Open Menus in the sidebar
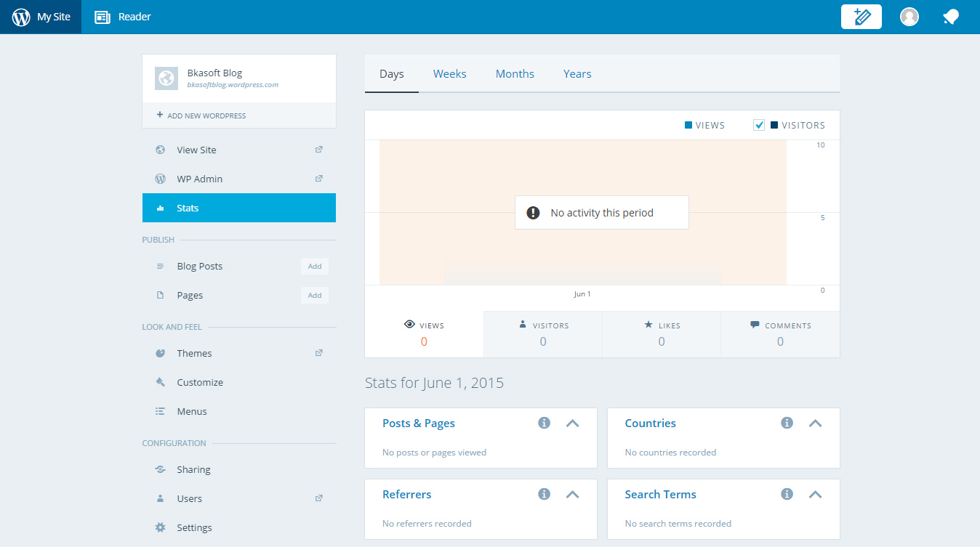 point(239,411)
